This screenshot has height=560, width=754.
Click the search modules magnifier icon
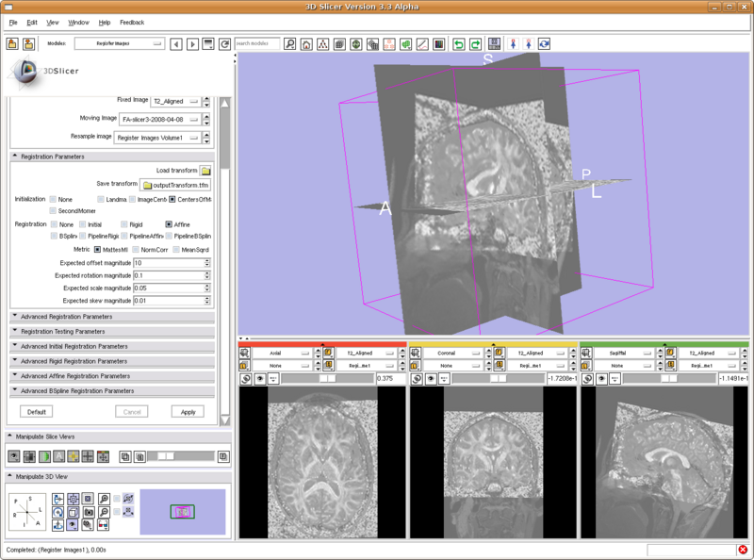(290, 44)
